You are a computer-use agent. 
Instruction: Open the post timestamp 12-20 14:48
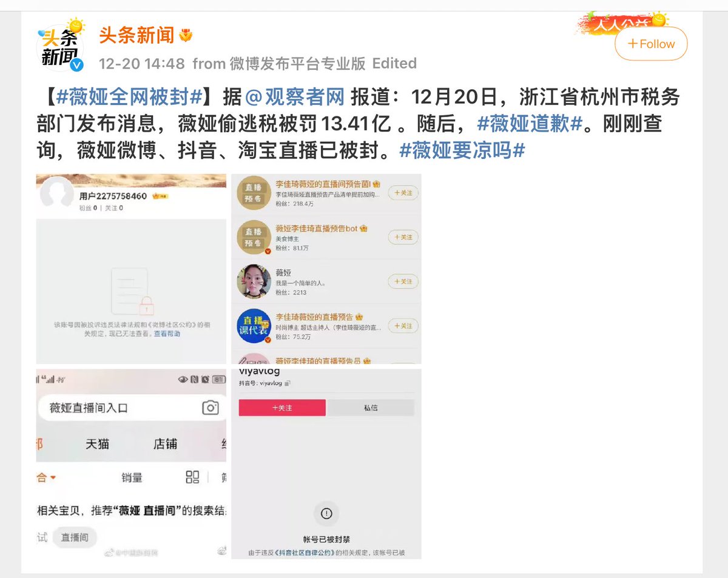tap(141, 63)
